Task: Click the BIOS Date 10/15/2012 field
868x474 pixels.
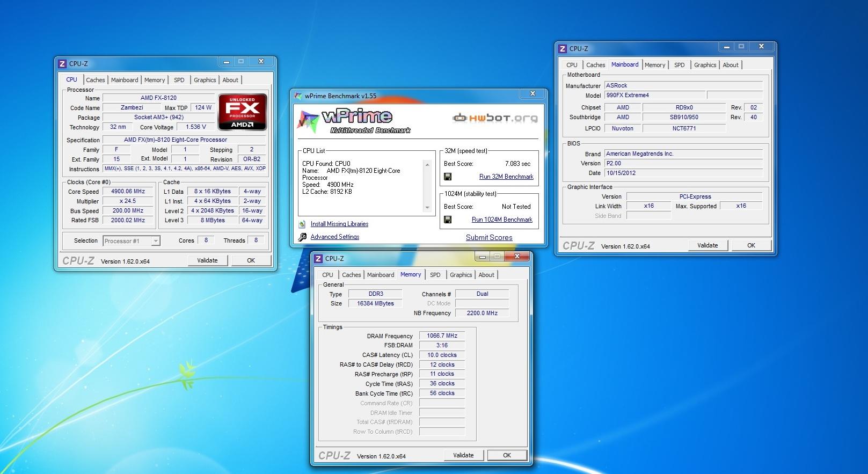Action: pyautogui.click(x=683, y=173)
